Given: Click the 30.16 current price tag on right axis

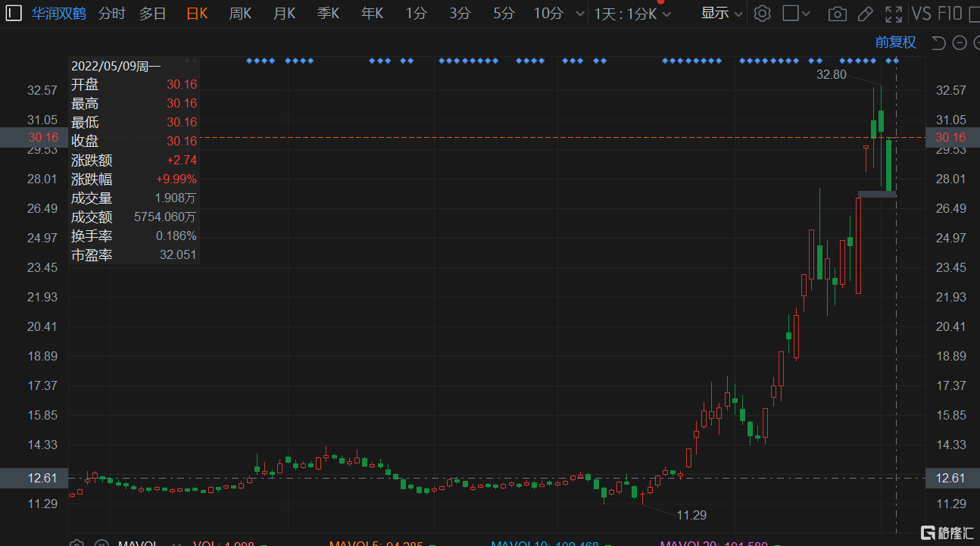Looking at the screenshot, I should 953,137.
